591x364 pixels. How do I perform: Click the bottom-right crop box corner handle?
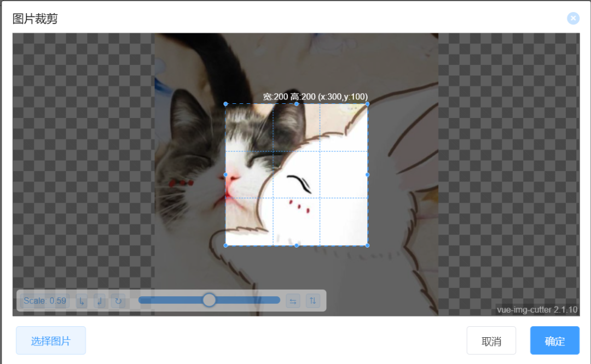[x=367, y=245]
